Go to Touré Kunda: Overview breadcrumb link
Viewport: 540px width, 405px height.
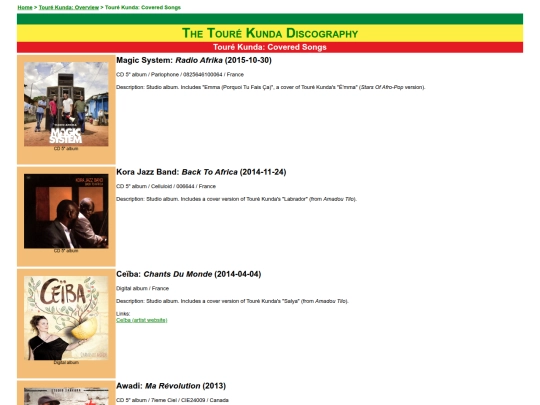(69, 7)
